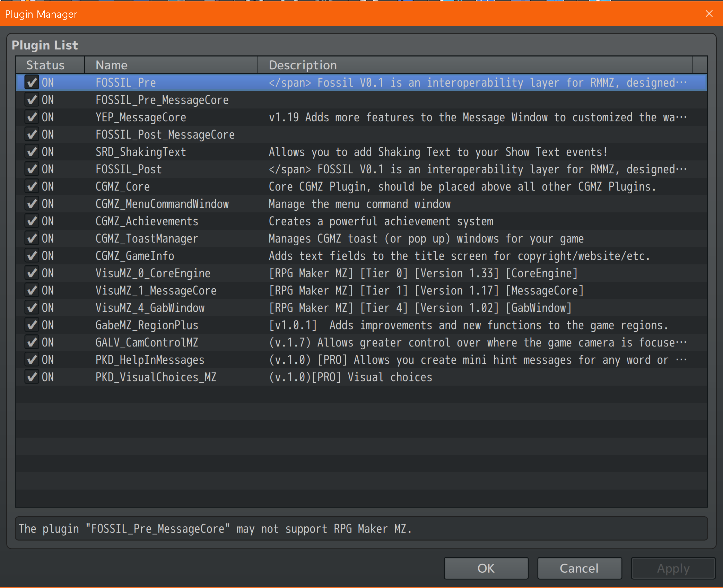Select the PKD_HelpInMessages plugin name
The width and height of the screenshot is (723, 588).
150,360
